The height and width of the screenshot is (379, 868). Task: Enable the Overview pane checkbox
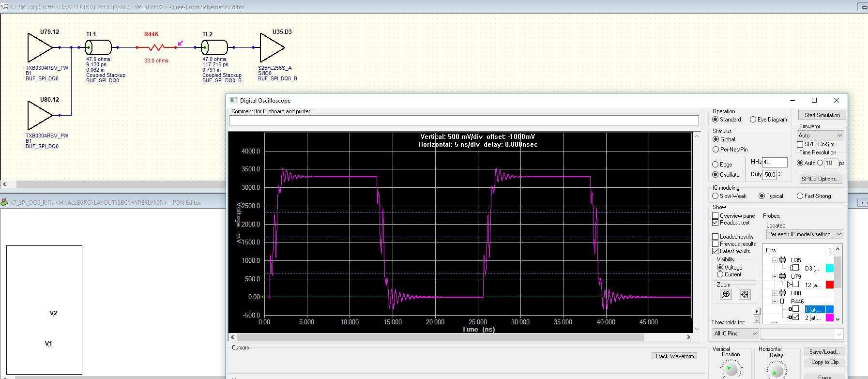[715, 216]
